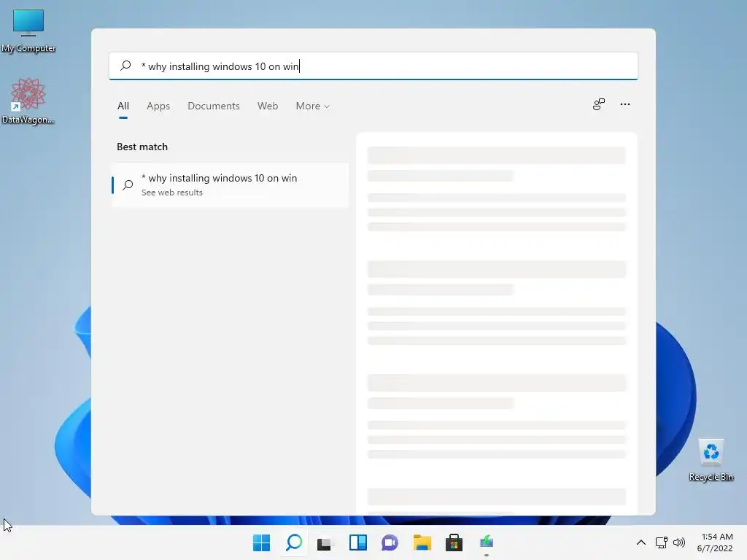Click the Best match heading
This screenshot has width=747, height=560.
point(142,147)
